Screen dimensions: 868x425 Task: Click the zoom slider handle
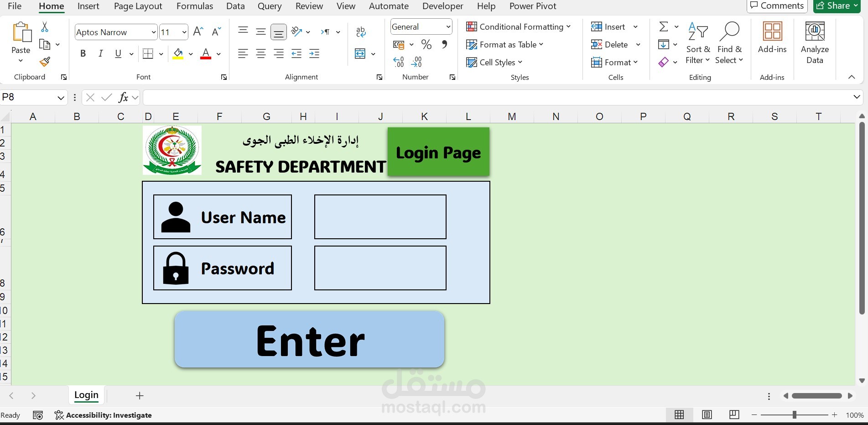(794, 415)
